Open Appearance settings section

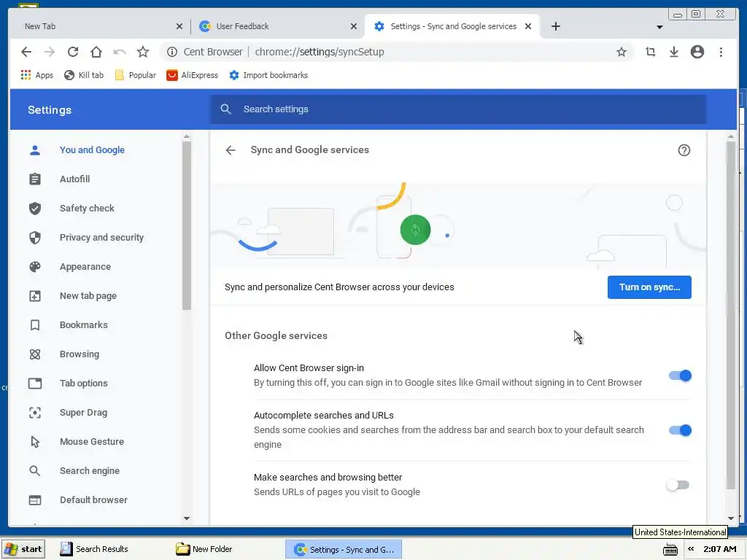point(85,267)
